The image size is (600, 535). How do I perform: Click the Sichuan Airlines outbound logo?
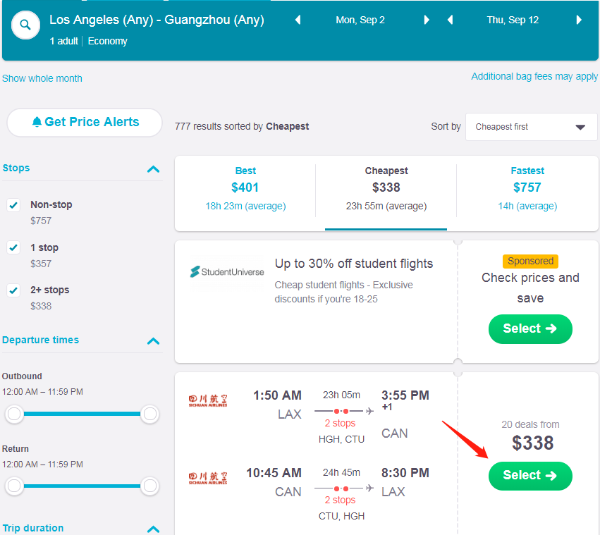coord(208,401)
